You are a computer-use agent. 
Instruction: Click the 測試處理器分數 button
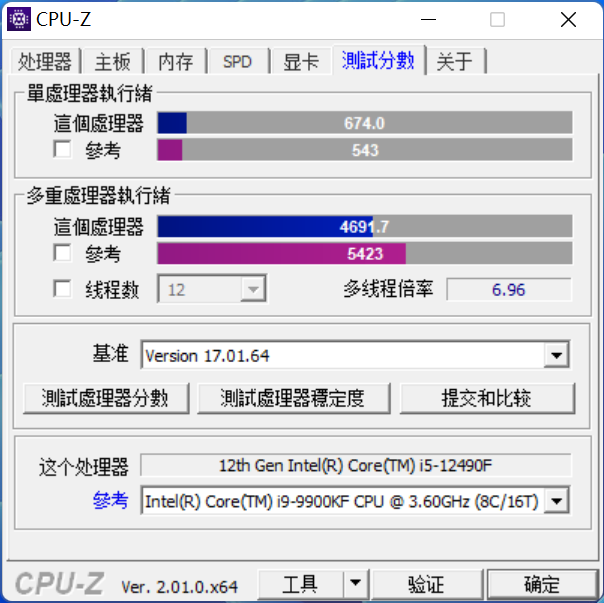pos(106,398)
